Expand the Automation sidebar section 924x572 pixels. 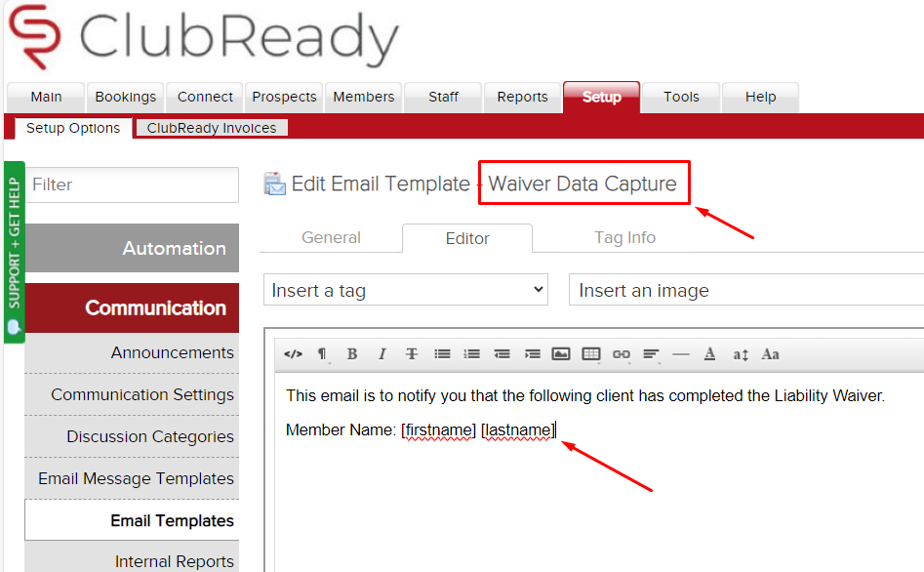point(132,248)
